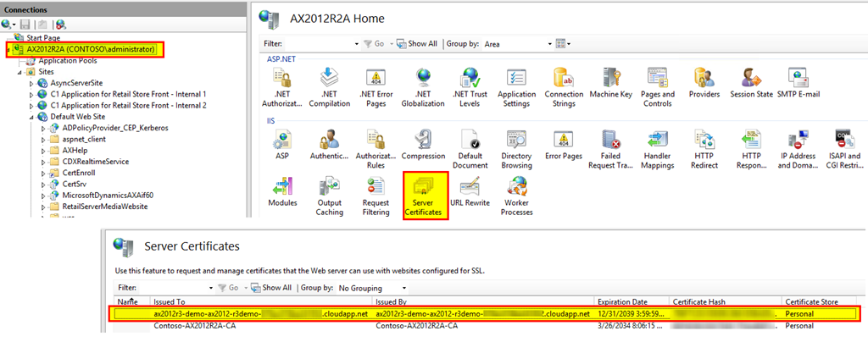Image resolution: width=868 pixels, height=342 pixels.
Task: Expand the Default Web Site node
Action: (32, 117)
